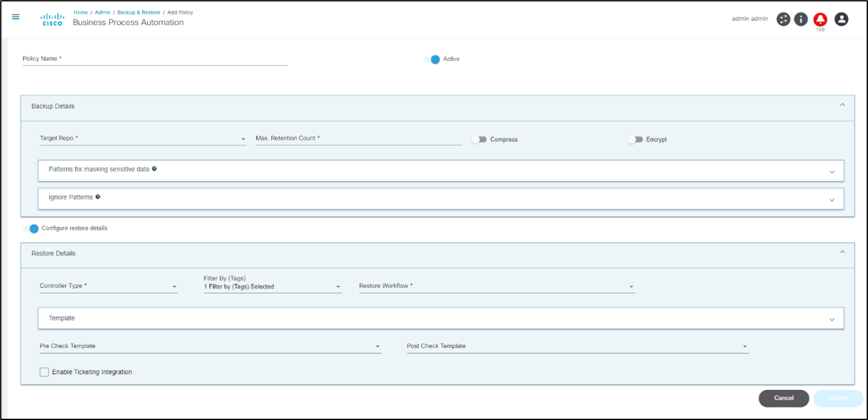Open the user profile icon
Viewport: 868px width, 420px height.
click(842, 19)
